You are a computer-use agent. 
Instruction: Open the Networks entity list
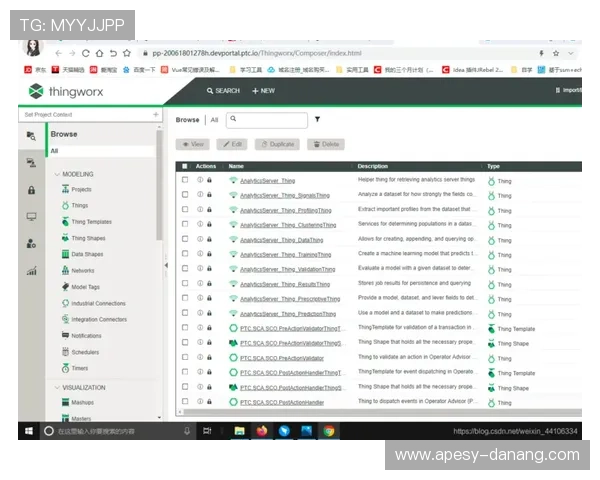pyautogui.click(x=83, y=271)
